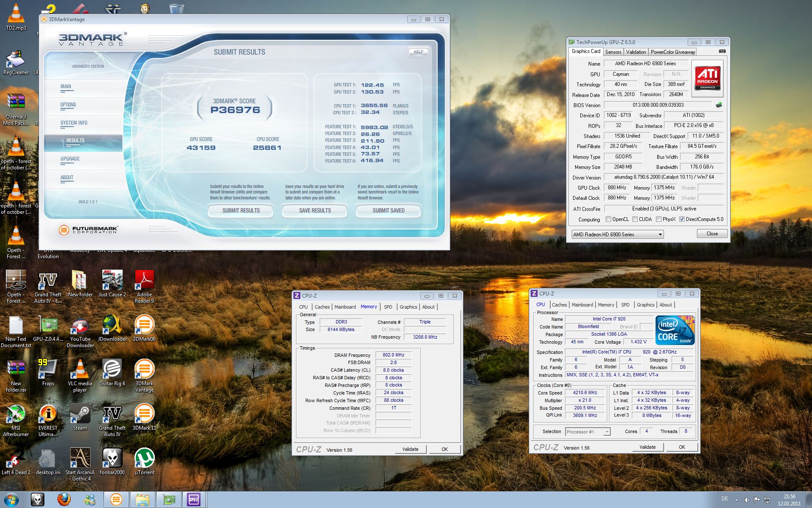Open the GPU selection dropdown in GPU-Z
Image resolution: width=812 pixels, height=508 pixels.
[617, 235]
